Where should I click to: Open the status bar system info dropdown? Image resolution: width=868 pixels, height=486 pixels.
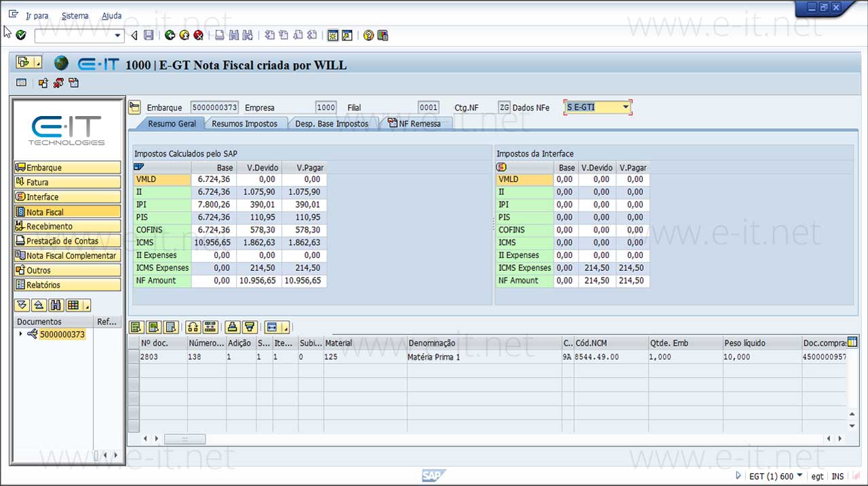tap(800, 475)
